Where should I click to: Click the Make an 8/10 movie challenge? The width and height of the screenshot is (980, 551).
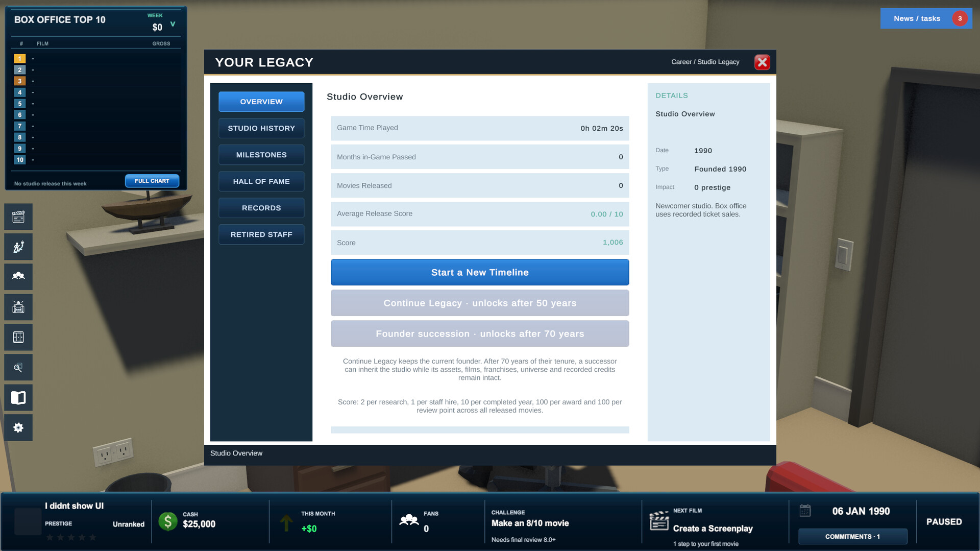click(530, 523)
